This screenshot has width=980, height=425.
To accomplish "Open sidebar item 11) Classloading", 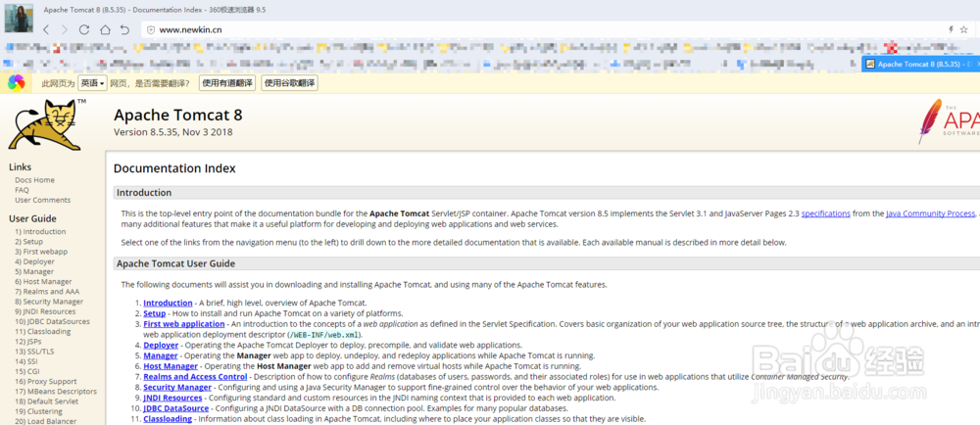I will [42, 331].
